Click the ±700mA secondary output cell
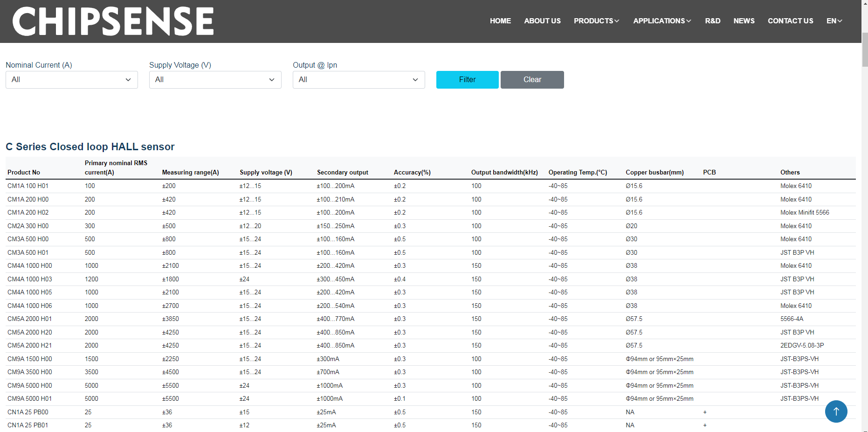This screenshot has height=432, width=868. click(x=328, y=372)
